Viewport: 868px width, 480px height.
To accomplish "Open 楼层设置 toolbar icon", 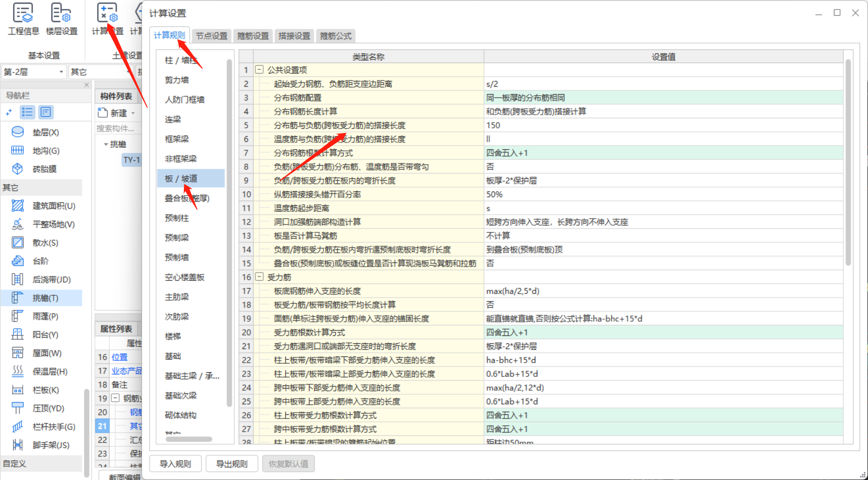I will click(61, 19).
